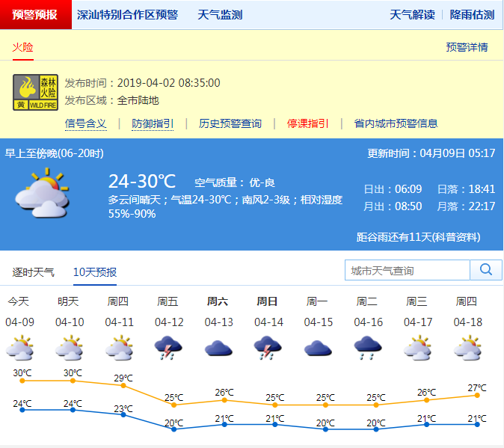Switch to the 逐时天气 tab
504x448 pixels.
click(x=33, y=271)
